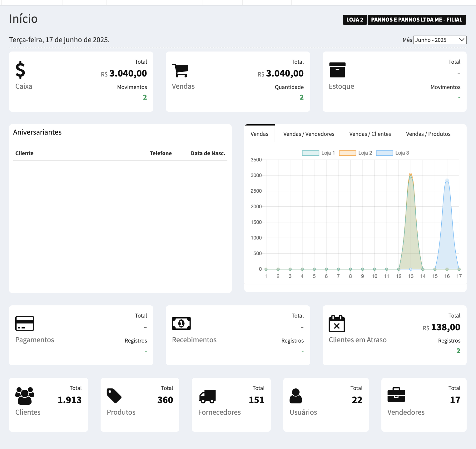
Task: Click the Estoque archive box icon
Action: (337, 70)
